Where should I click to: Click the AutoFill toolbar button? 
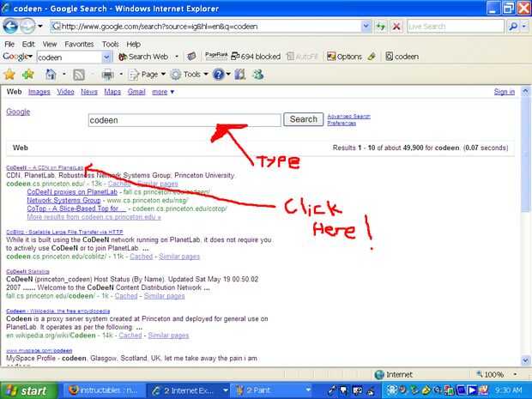click(x=302, y=57)
